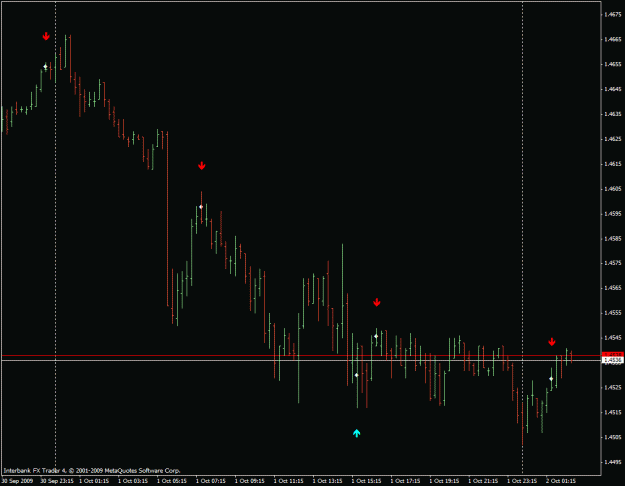Click the 1.4605 price axis label

pos(613,189)
